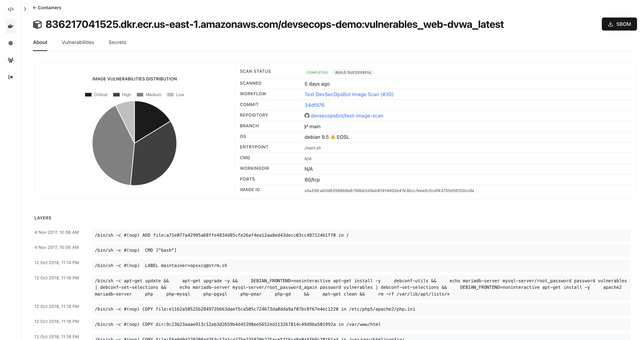Image resolution: width=644 pixels, height=340 pixels.
Task: Click the image name heading text
Action: (x=274, y=24)
